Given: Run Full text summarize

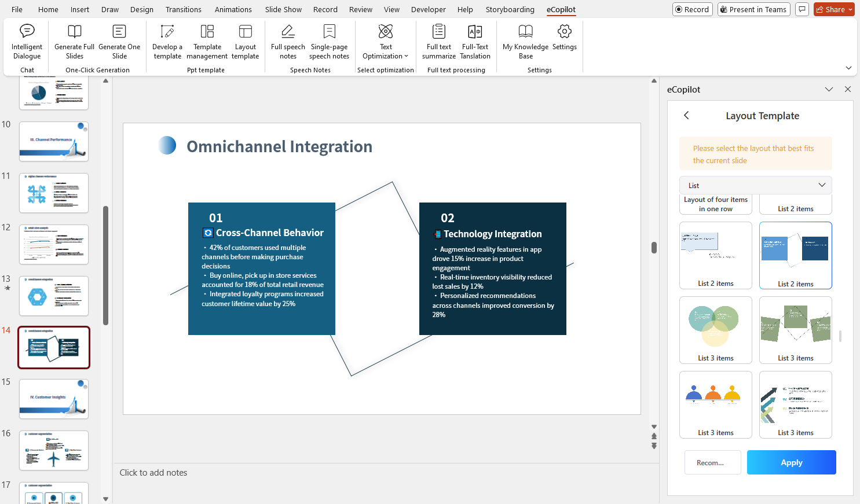Looking at the screenshot, I should 438,41.
